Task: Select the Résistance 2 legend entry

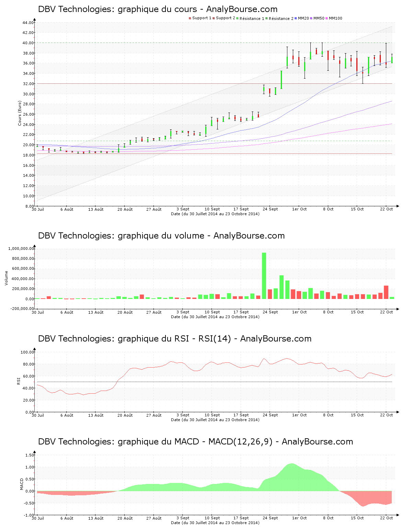Action: (279, 18)
